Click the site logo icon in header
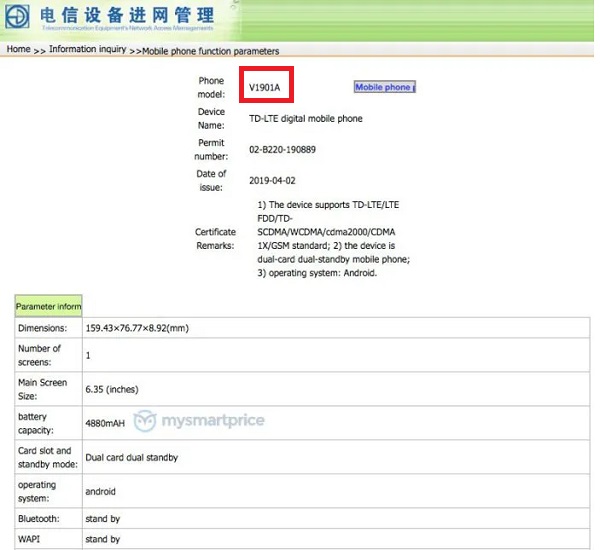Image resolution: width=600 pixels, height=550 pixels. click(x=17, y=16)
